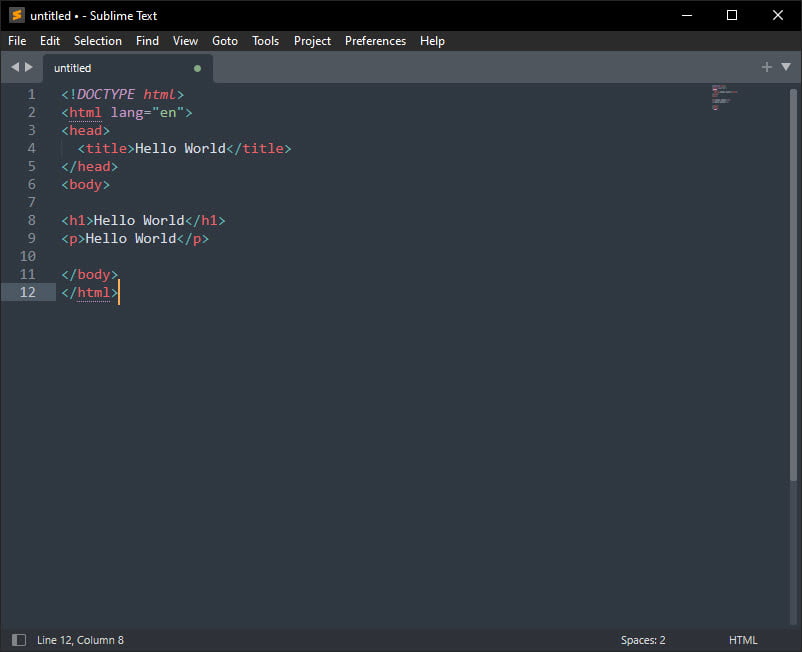This screenshot has height=652, width=802.
Task: Toggle the sidebar icon in status bar
Action: point(19,640)
